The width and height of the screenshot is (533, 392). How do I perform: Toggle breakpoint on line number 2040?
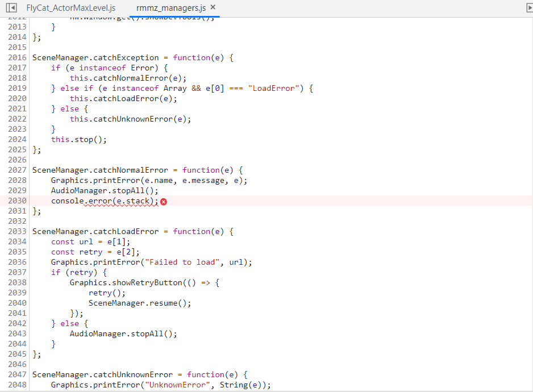17,303
